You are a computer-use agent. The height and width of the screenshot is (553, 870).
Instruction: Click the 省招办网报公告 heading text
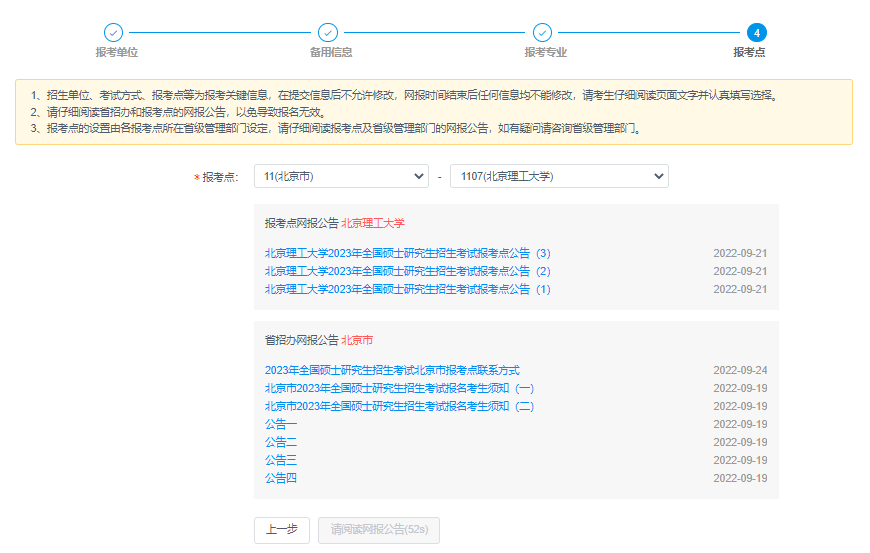point(301,340)
